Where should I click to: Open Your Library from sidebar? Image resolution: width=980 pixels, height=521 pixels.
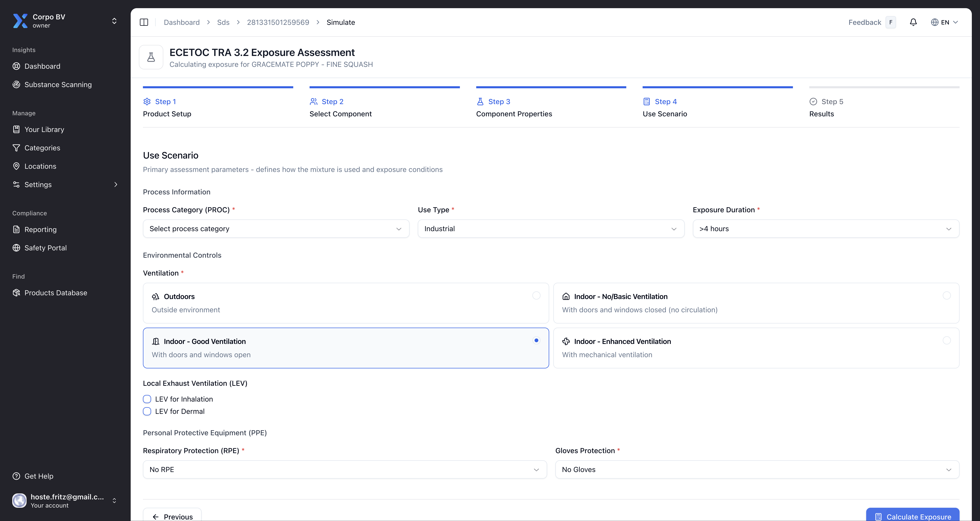point(44,130)
